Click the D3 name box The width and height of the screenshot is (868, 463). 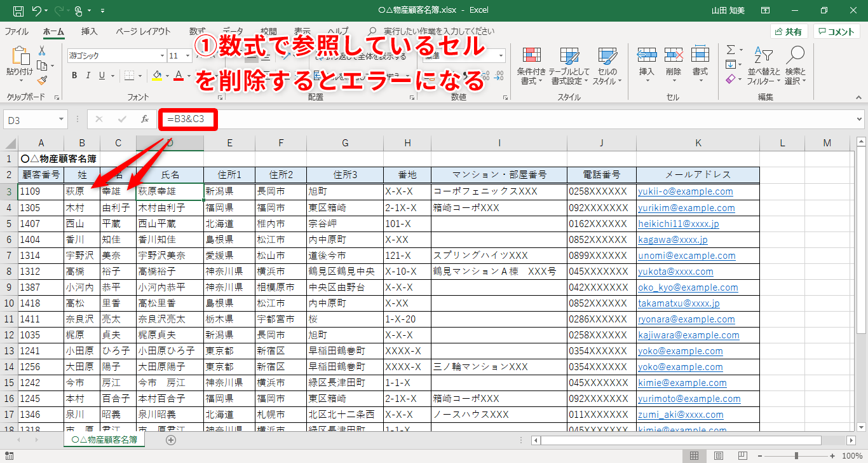[x=30, y=119]
